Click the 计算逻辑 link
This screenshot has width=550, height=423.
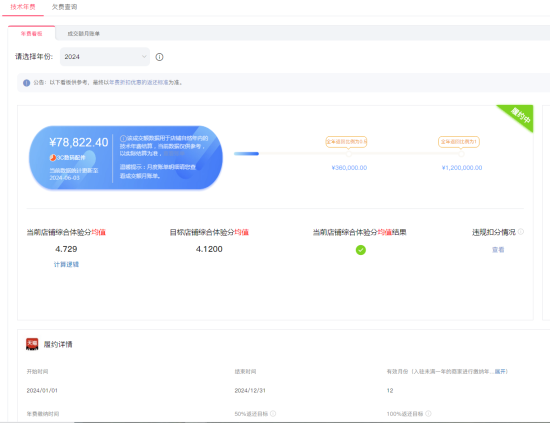(66, 264)
